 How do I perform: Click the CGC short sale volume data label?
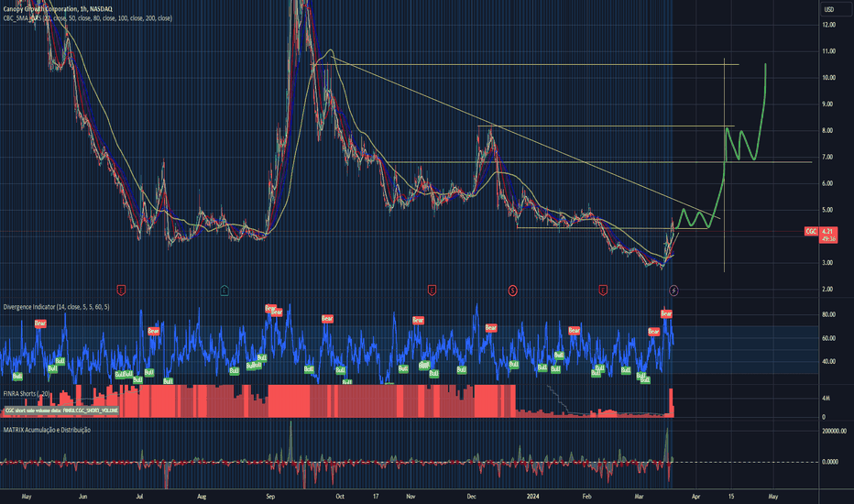coord(61,411)
